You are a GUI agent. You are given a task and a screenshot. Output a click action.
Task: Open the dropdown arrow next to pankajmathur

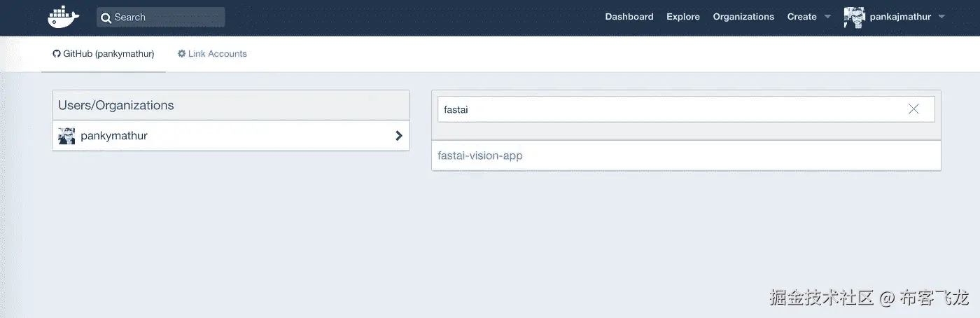tap(941, 17)
